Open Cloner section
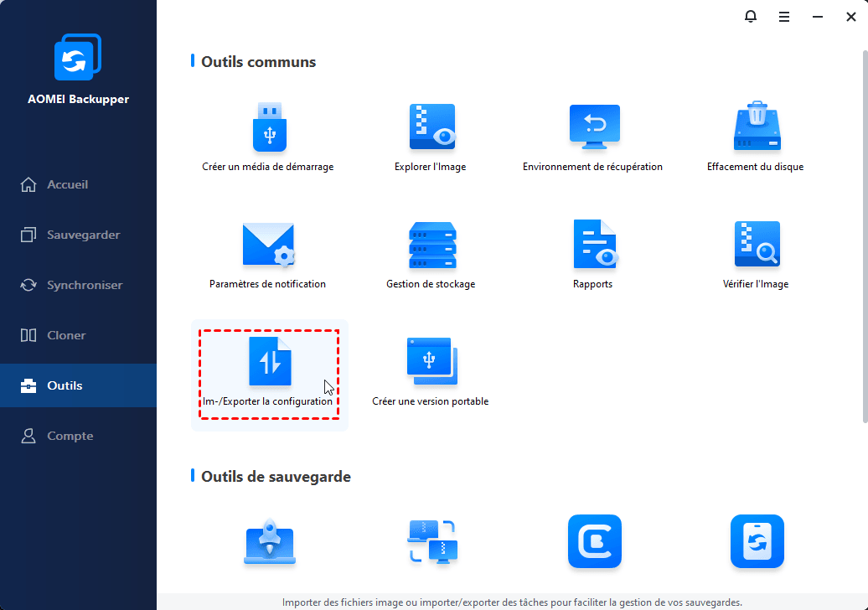Viewport: 868px width, 610px height. (x=78, y=335)
